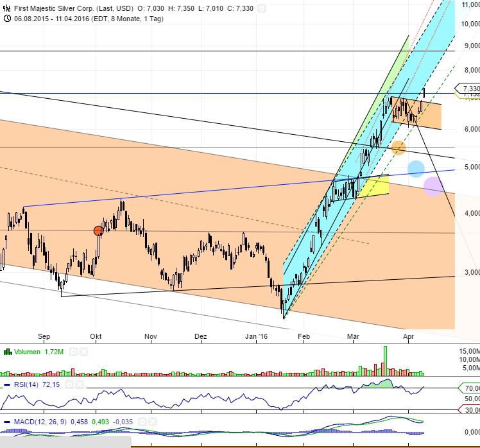Click the clock icon beside date range
480x448 pixels.
click(x=6, y=19)
